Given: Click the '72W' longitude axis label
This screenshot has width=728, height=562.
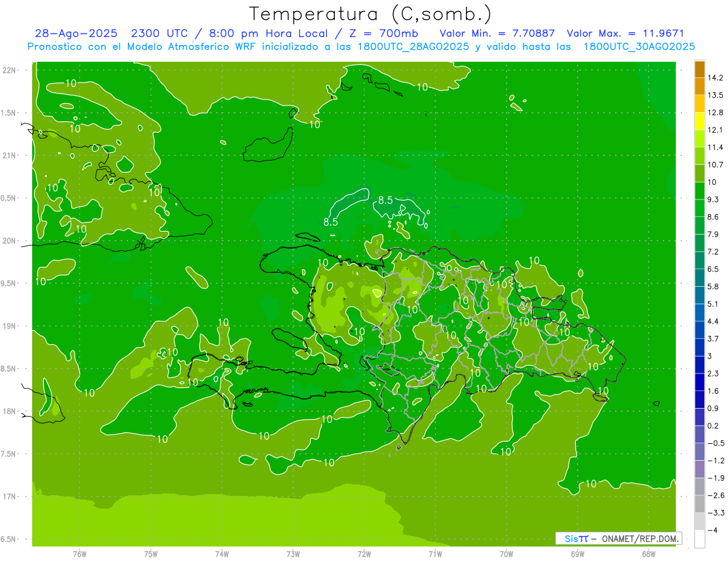Looking at the screenshot, I should pos(364,554).
